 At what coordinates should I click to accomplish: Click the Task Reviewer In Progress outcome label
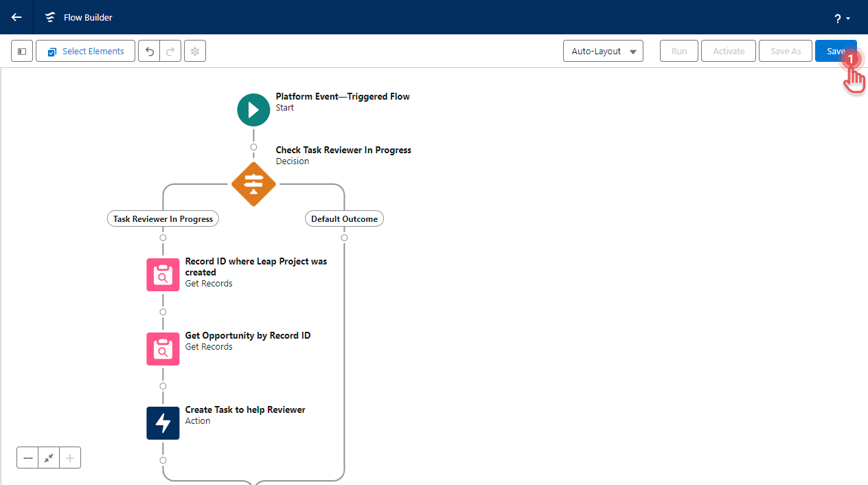coord(163,218)
